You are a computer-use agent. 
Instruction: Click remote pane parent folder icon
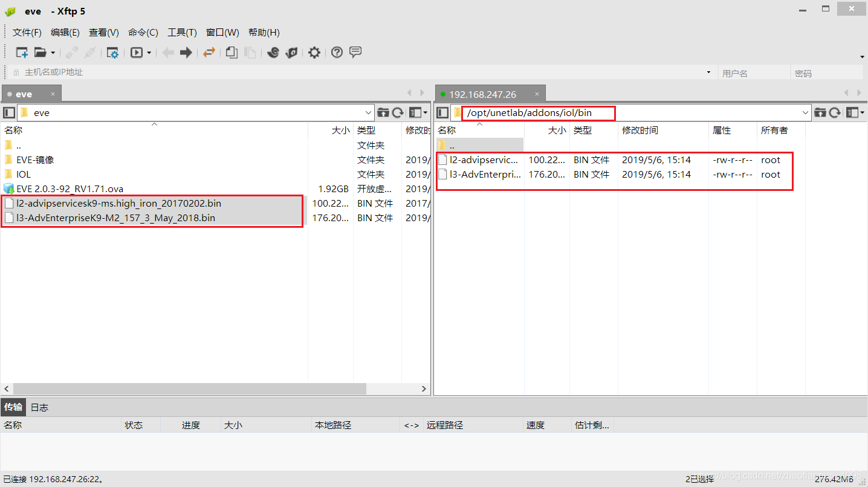(820, 112)
